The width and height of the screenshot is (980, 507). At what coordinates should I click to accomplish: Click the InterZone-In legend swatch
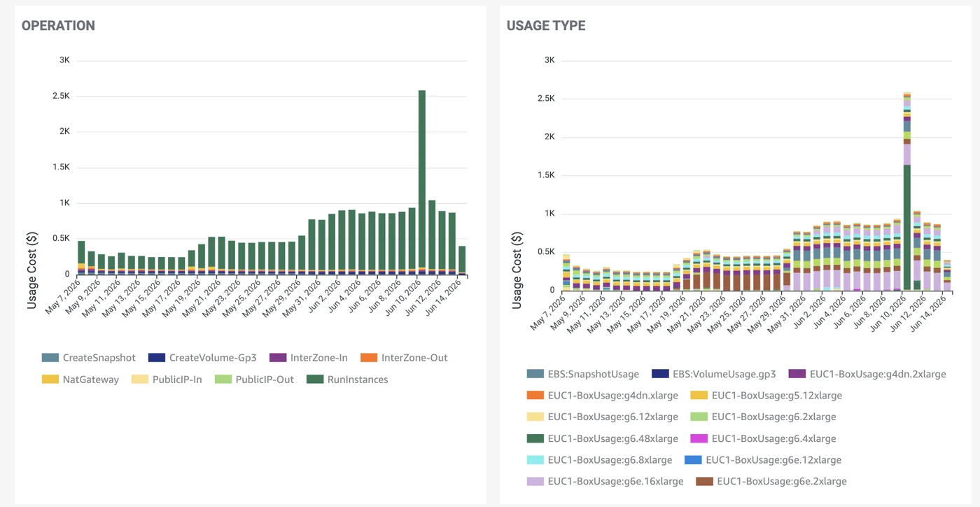click(x=278, y=358)
